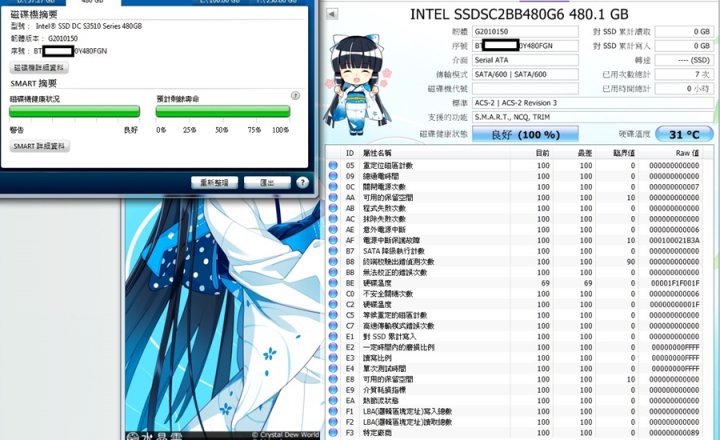
Task: Open SMART 詳細資料 in the Intel SSD Toolbox
Action: coord(39,146)
